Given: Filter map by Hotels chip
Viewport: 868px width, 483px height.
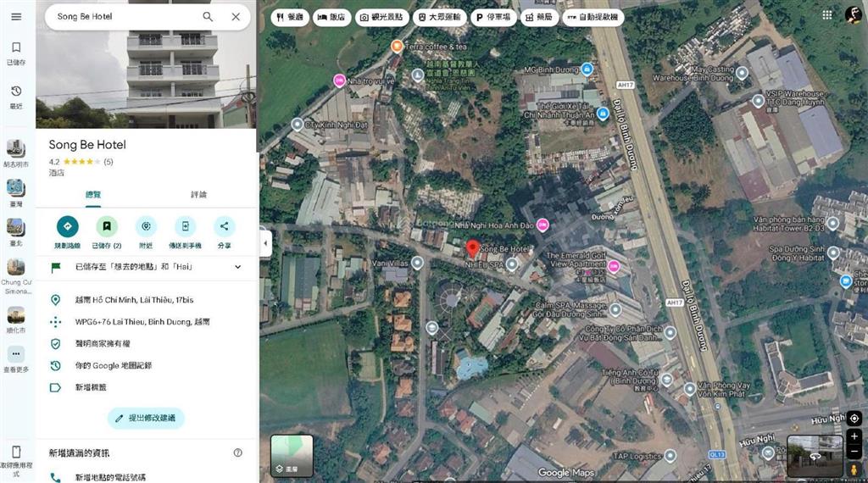Looking at the screenshot, I should click(332, 17).
